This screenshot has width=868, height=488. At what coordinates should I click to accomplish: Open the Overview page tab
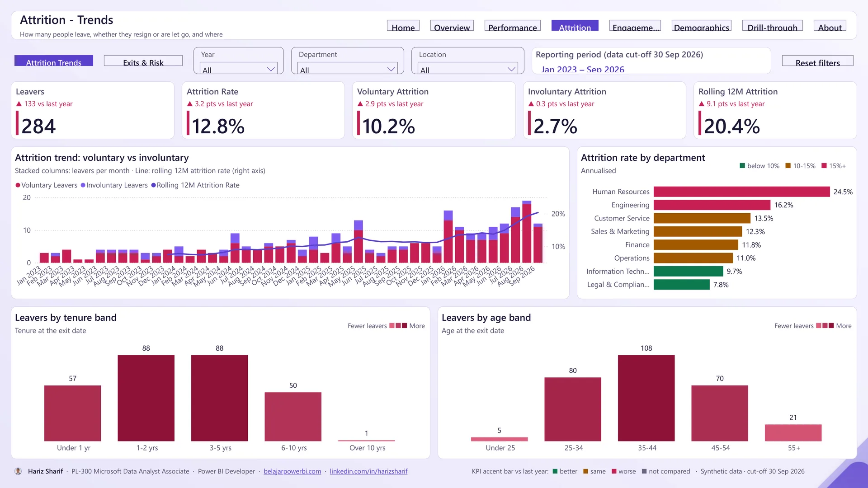tap(452, 26)
